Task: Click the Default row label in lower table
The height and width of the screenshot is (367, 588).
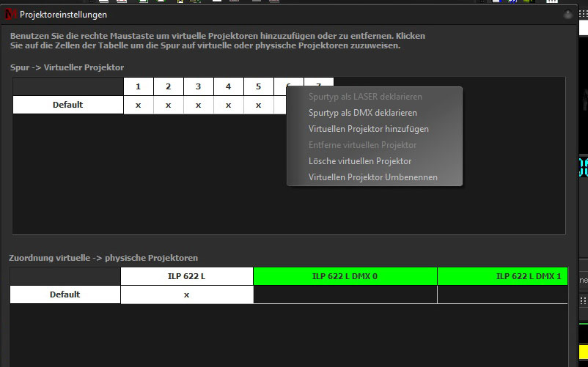Action: [x=65, y=294]
